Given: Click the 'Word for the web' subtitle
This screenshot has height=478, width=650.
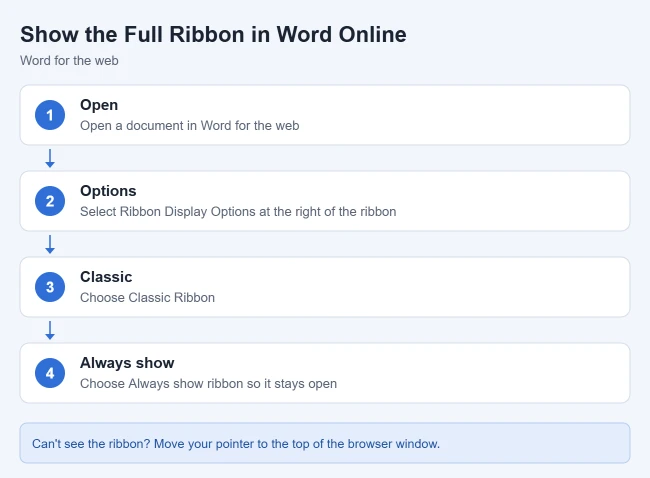Looking at the screenshot, I should 69,61.
